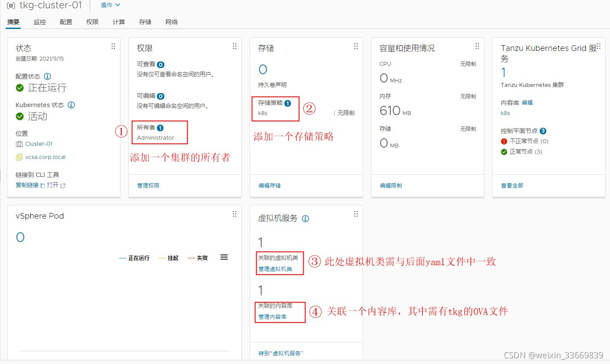Grab the drag handle on 存储 card
The height and width of the screenshot is (364, 610).
coord(356,46)
